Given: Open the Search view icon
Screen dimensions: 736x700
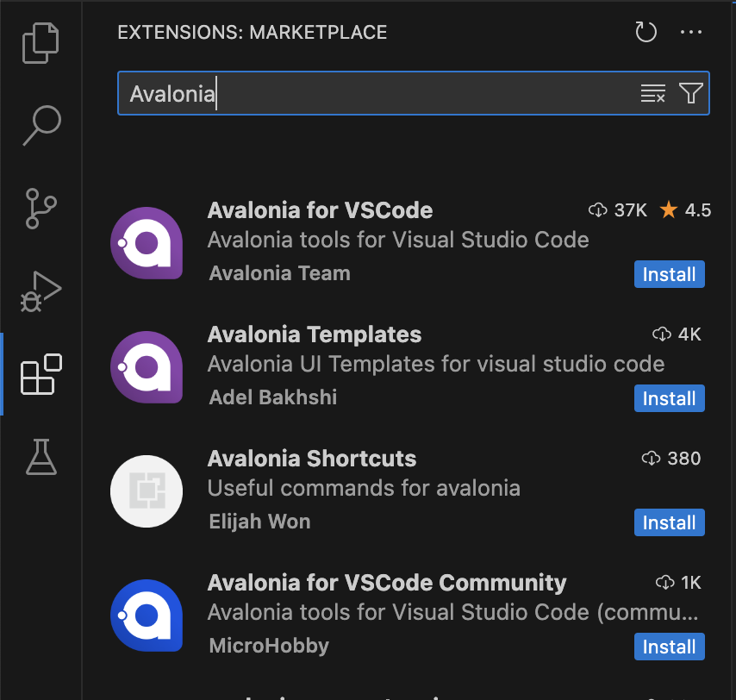Looking at the screenshot, I should (x=41, y=125).
